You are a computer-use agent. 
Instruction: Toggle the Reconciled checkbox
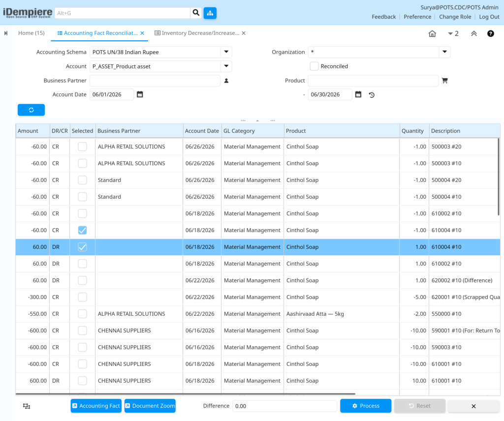(x=314, y=66)
